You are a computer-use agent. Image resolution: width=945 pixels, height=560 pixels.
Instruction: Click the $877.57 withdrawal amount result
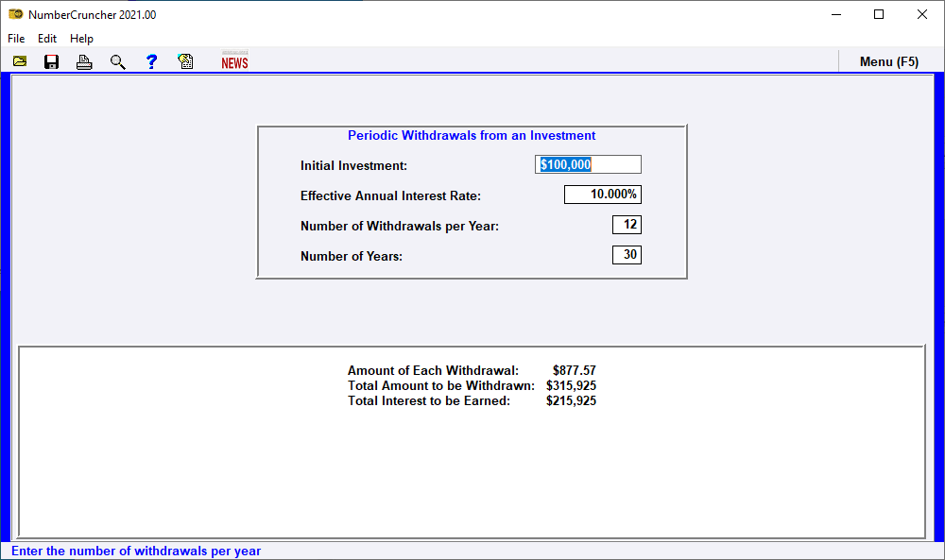575,370
